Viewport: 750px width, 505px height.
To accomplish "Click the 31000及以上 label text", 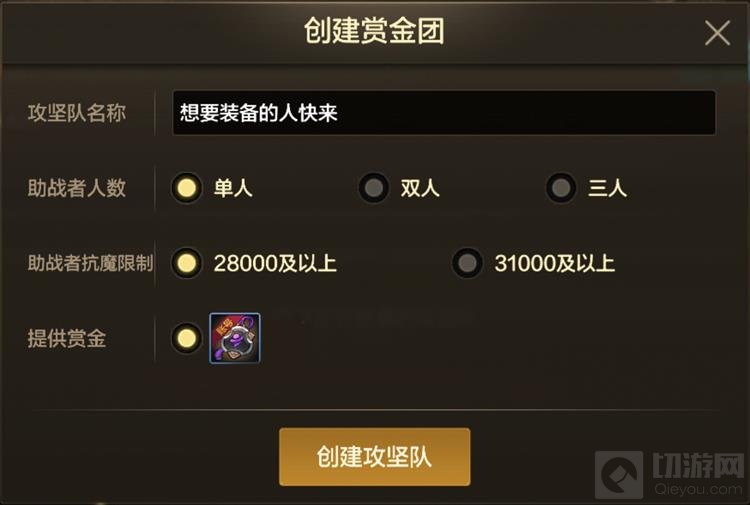I will tap(555, 263).
